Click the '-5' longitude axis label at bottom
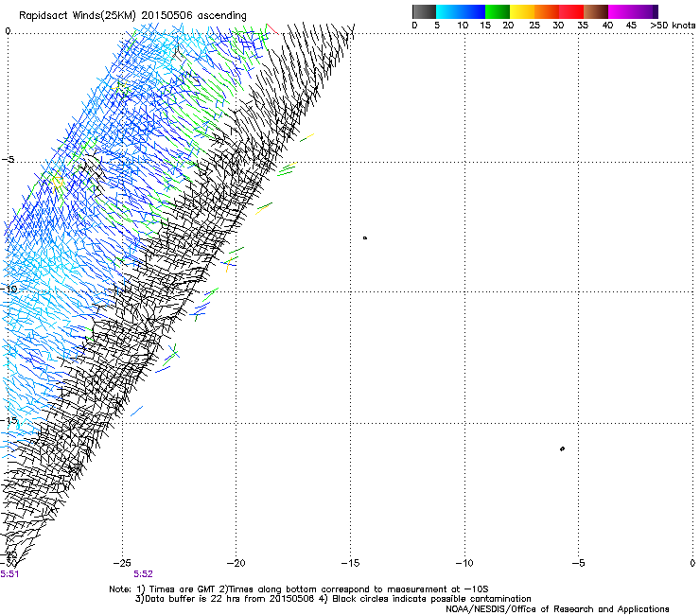 coord(579,563)
